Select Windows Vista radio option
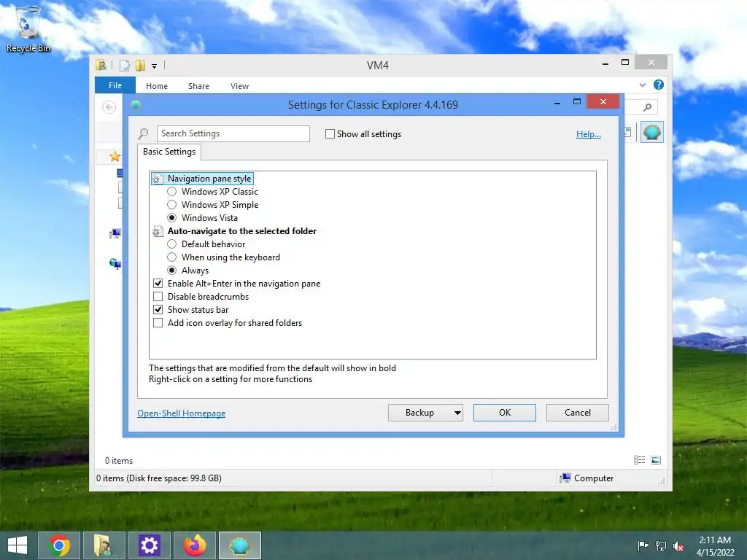 click(x=172, y=217)
